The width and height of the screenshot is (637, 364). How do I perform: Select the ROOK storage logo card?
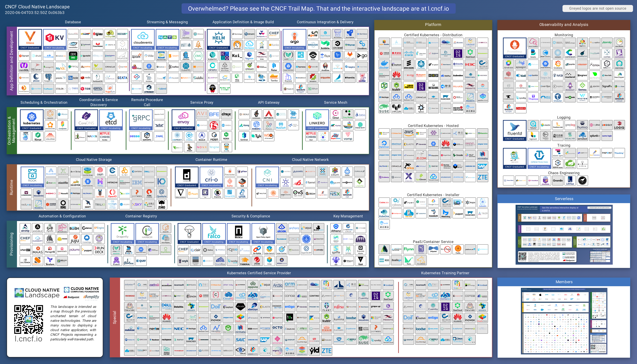click(x=32, y=177)
